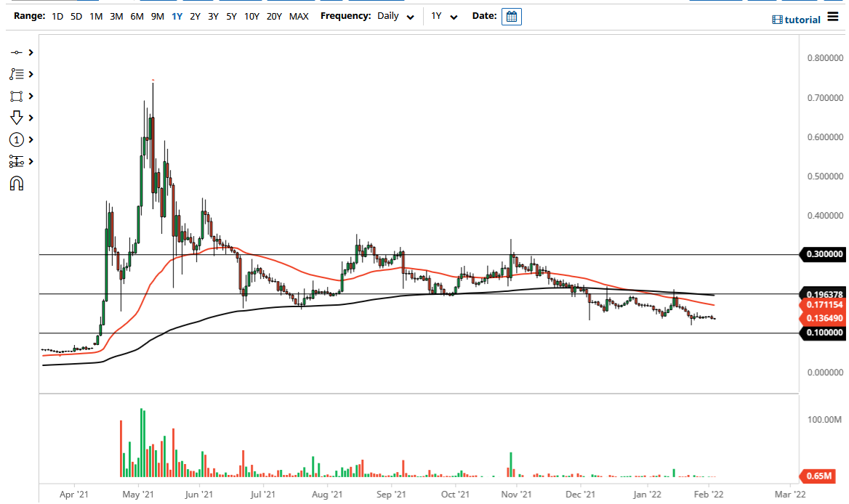Expand the arrow tool options chevron

[x=31, y=117]
